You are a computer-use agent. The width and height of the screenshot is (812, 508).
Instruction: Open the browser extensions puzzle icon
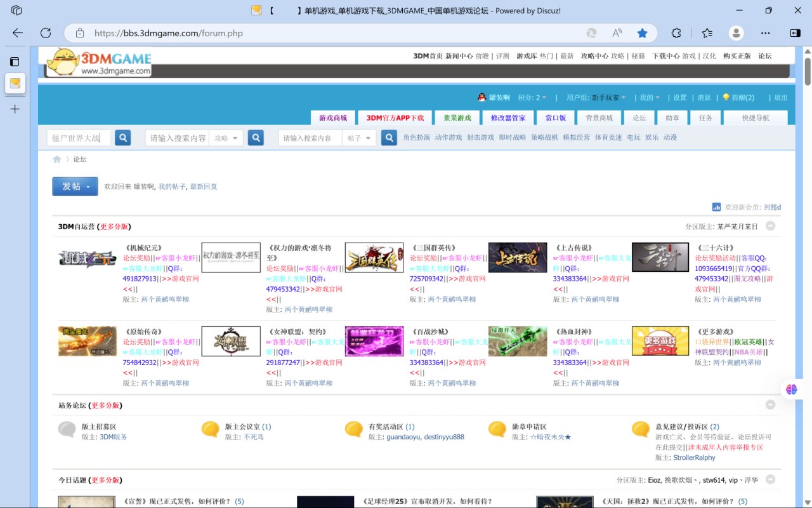click(x=676, y=33)
